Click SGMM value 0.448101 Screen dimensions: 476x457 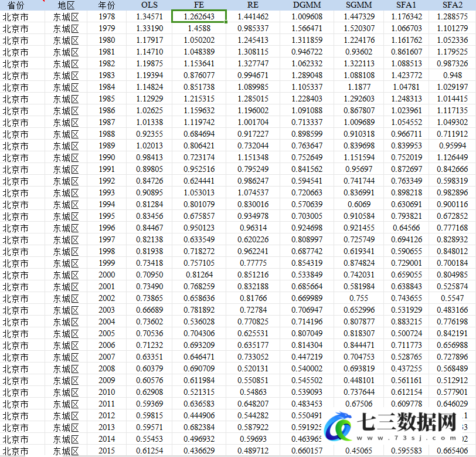[359, 380]
